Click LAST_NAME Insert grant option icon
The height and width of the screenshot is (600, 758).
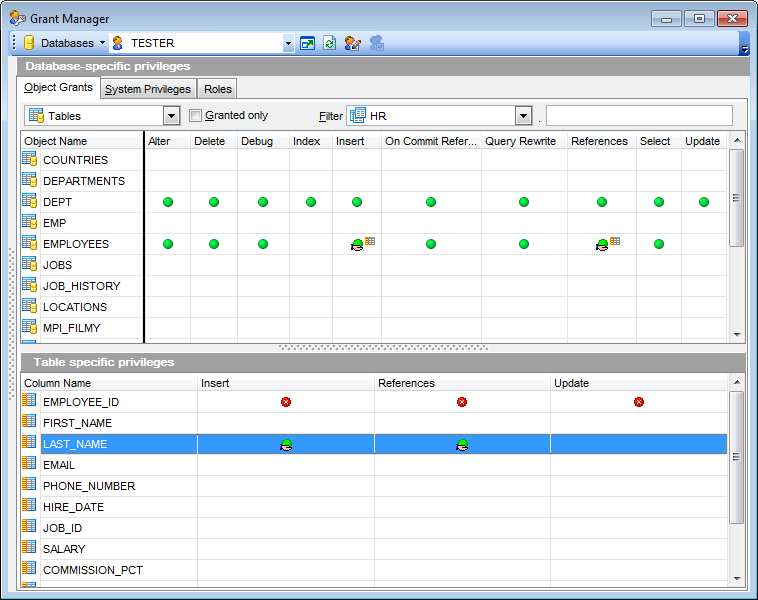click(x=286, y=444)
